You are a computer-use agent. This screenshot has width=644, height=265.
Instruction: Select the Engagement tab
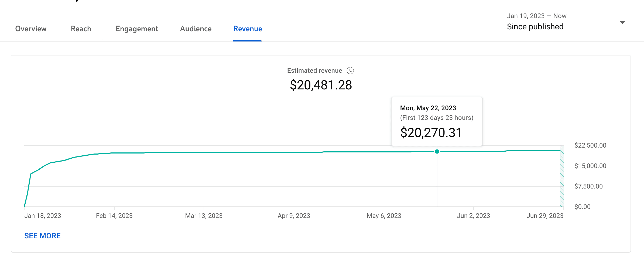[x=137, y=29]
